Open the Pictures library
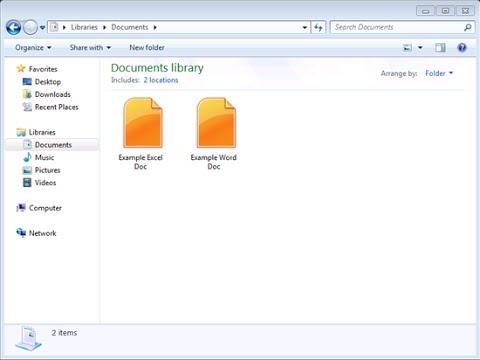Image resolution: width=480 pixels, height=360 pixels. click(47, 170)
